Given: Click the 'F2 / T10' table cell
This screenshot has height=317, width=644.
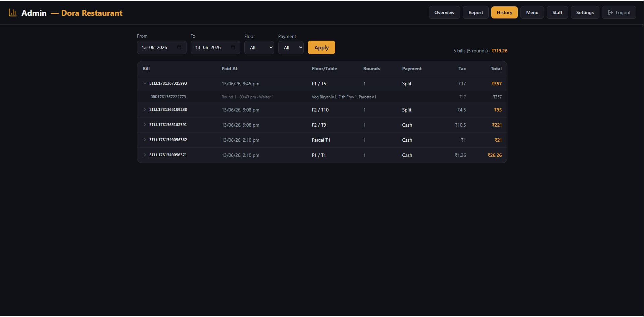Looking at the screenshot, I should point(320,110).
